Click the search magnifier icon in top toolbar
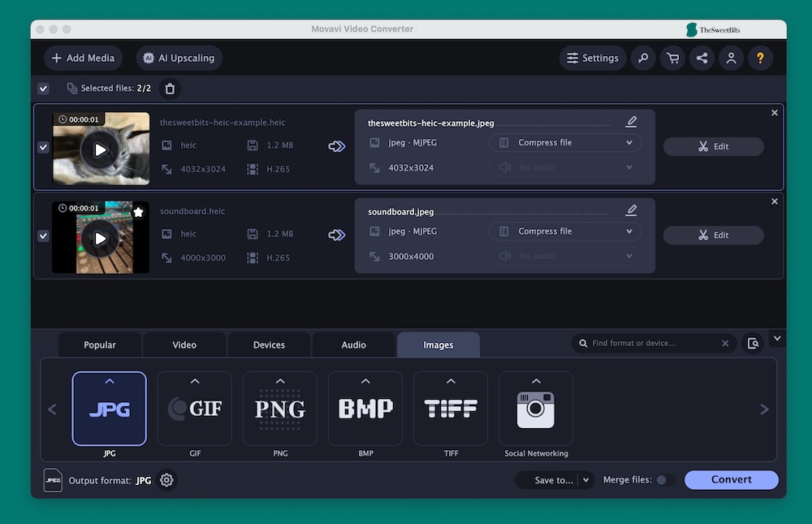The width and height of the screenshot is (812, 524). tap(643, 58)
